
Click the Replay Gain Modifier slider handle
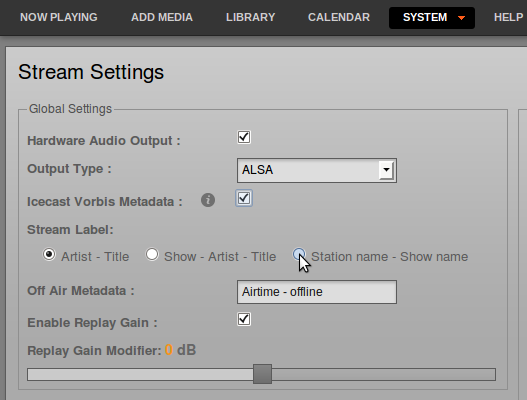(262, 374)
